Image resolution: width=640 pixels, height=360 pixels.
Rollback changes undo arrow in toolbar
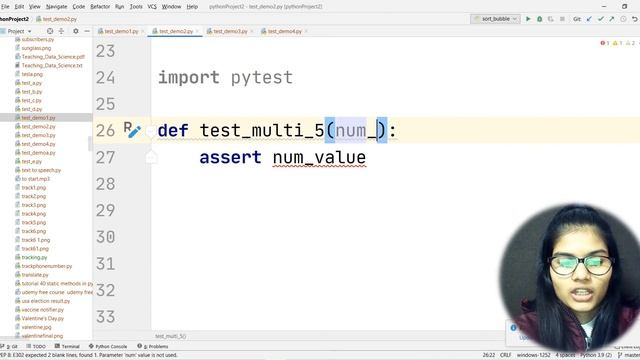click(x=635, y=19)
